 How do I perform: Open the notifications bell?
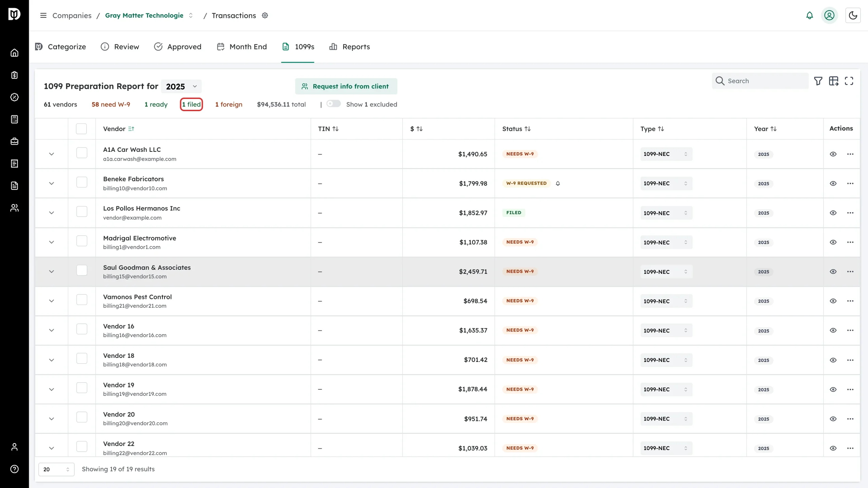coord(809,16)
